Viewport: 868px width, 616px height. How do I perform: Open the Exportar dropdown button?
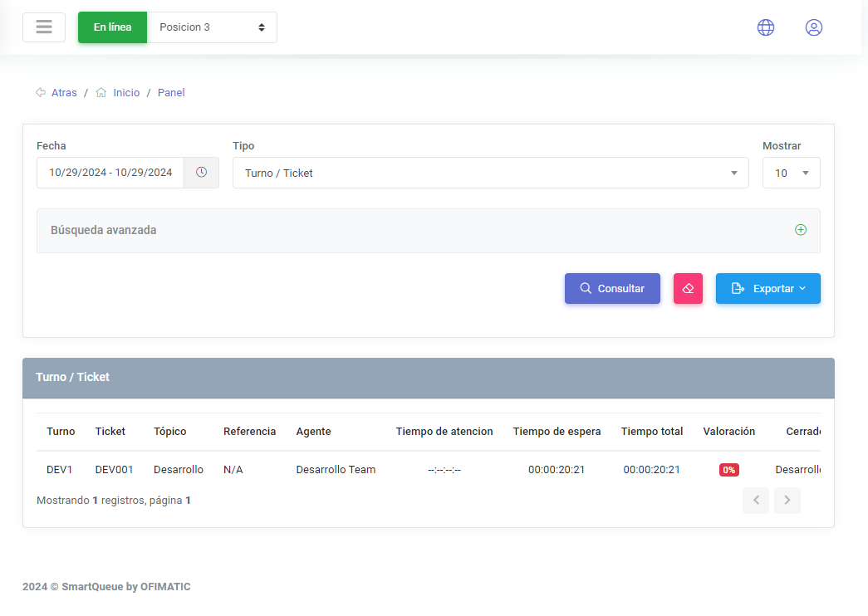point(767,289)
